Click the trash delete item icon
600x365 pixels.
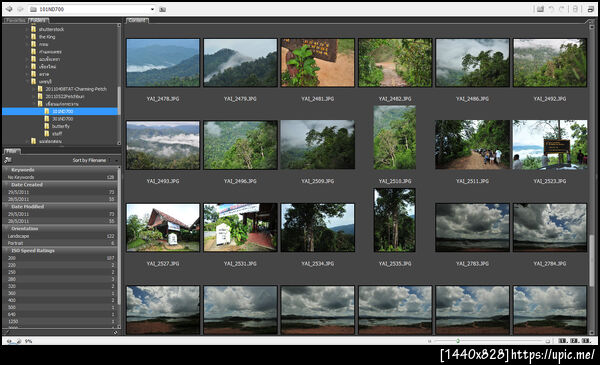[575, 9]
